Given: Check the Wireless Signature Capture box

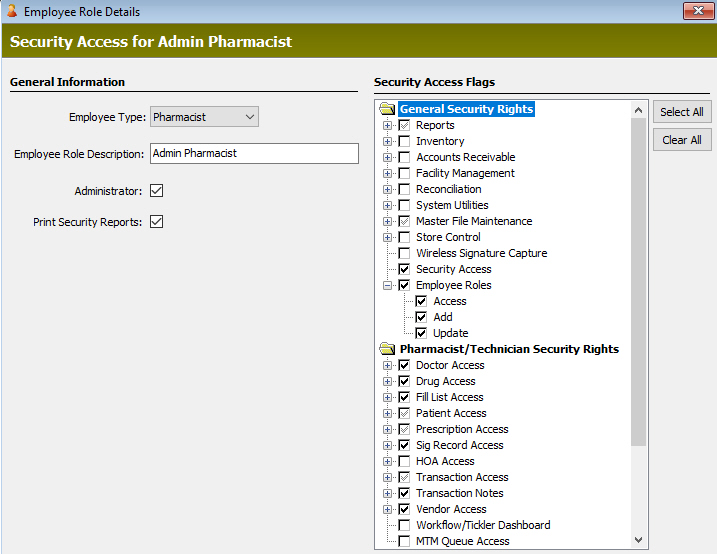Looking at the screenshot, I should coord(404,253).
